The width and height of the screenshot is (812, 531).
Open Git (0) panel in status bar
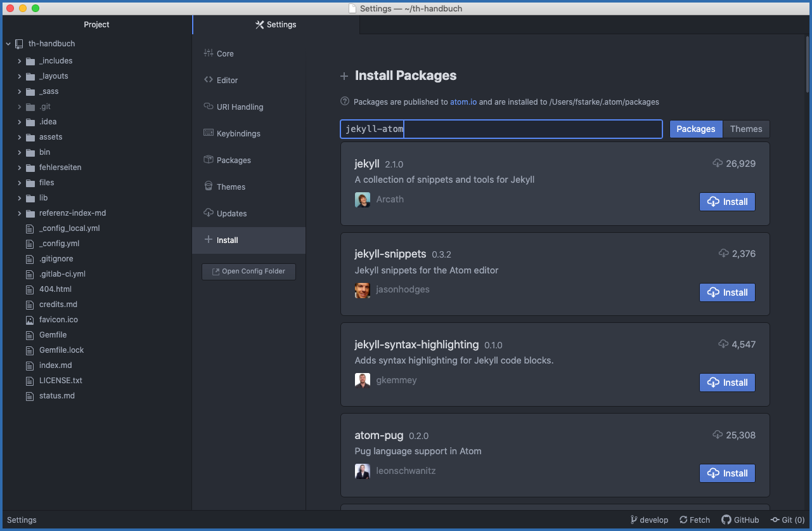coord(787,520)
